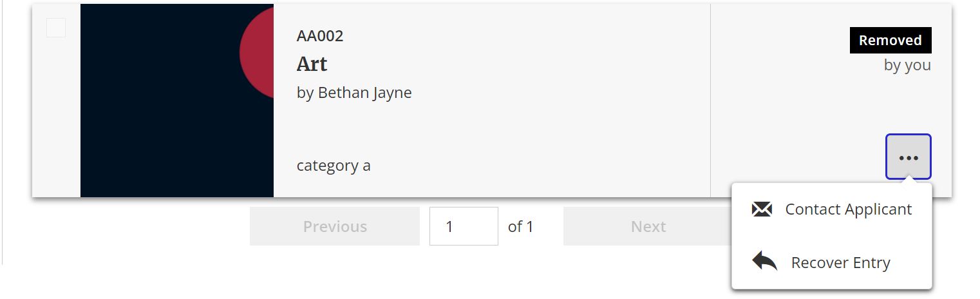
Task: Click the category a label
Action: coord(334,166)
